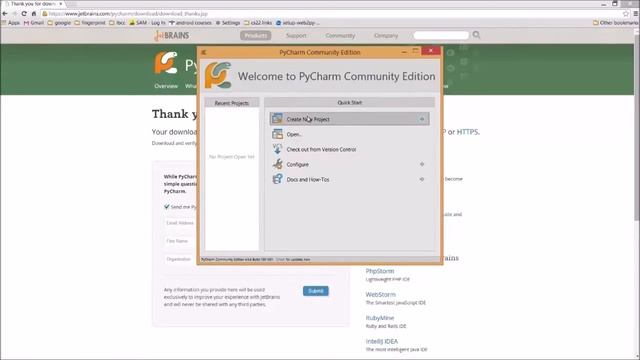This screenshot has width=640, height=360.
Task: Click the Configure wrench icon
Action: click(x=278, y=164)
